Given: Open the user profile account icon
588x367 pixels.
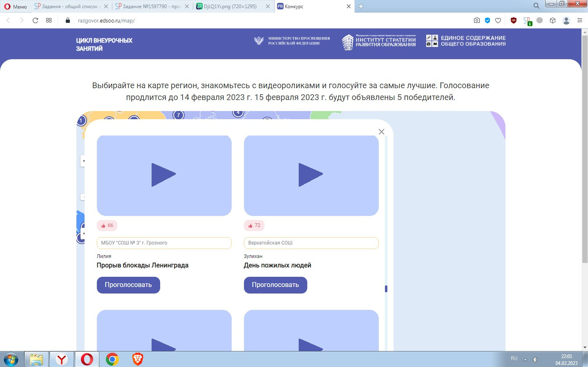Looking at the screenshot, I should [566, 20].
